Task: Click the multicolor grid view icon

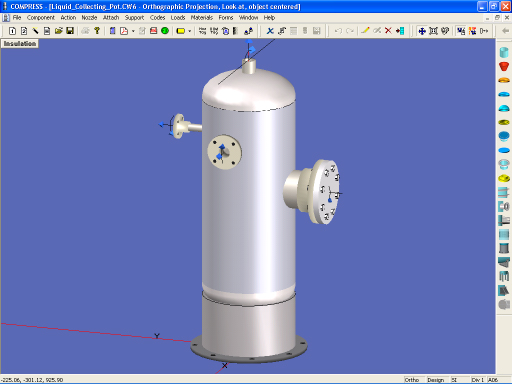Action: tap(472, 31)
